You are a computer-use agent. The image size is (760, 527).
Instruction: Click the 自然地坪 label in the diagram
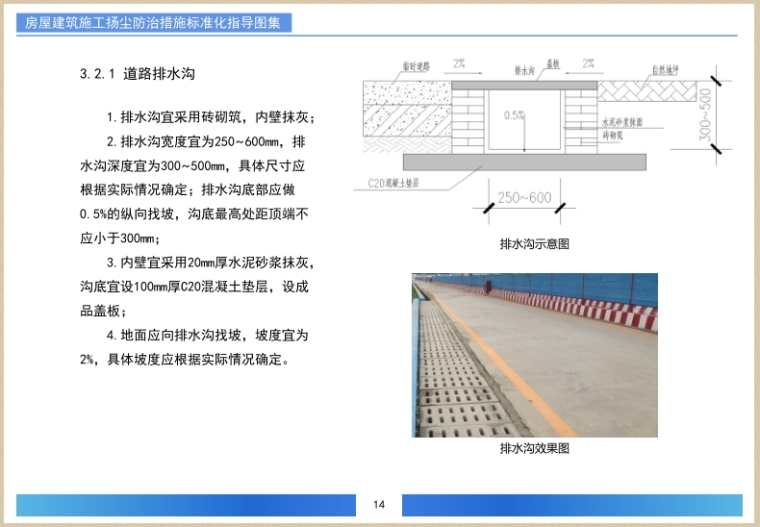point(666,70)
